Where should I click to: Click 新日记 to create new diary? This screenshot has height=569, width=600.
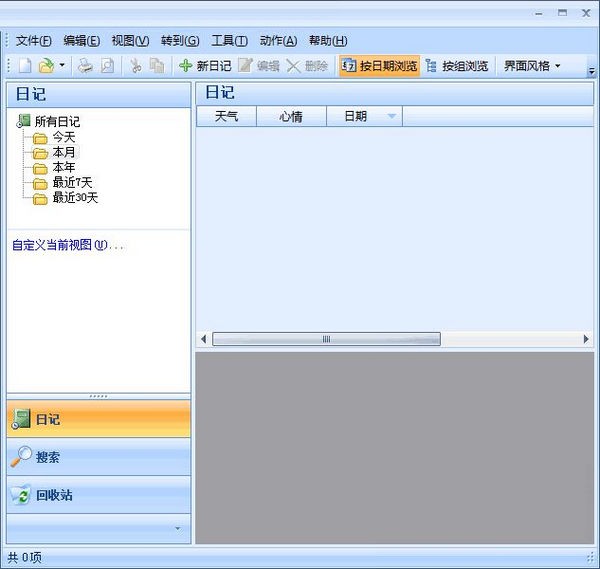pos(205,66)
